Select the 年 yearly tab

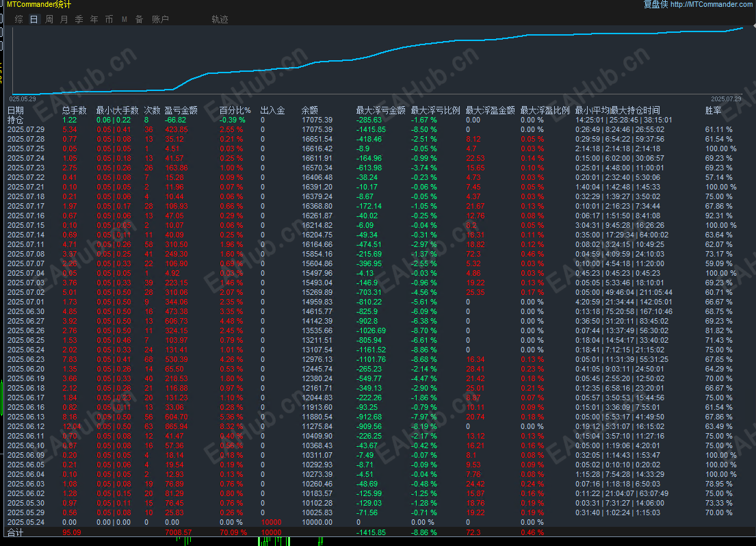pyautogui.click(x=94, y=19)
